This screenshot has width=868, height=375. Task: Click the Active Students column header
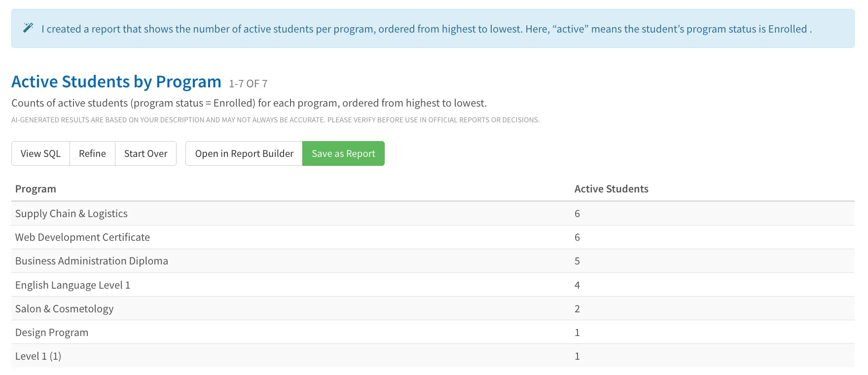(611, 189)
